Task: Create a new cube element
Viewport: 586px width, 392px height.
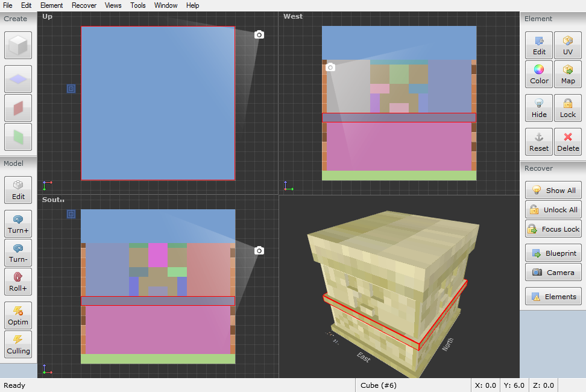Action: tap(18, 46)
